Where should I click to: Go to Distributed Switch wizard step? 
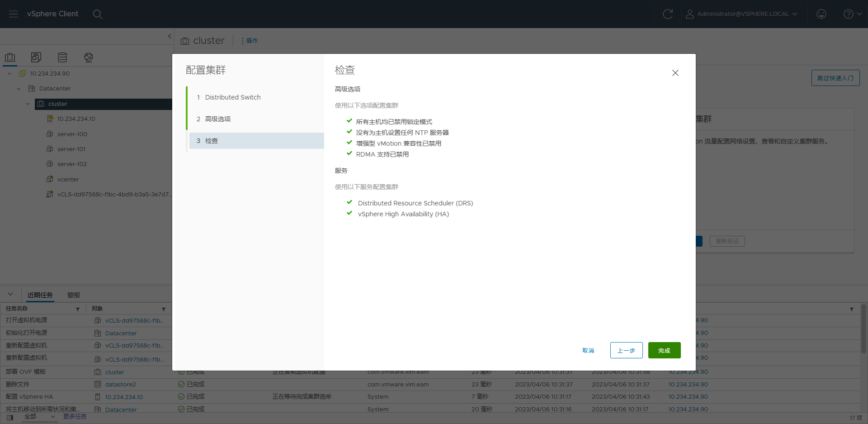pos(232,97)
